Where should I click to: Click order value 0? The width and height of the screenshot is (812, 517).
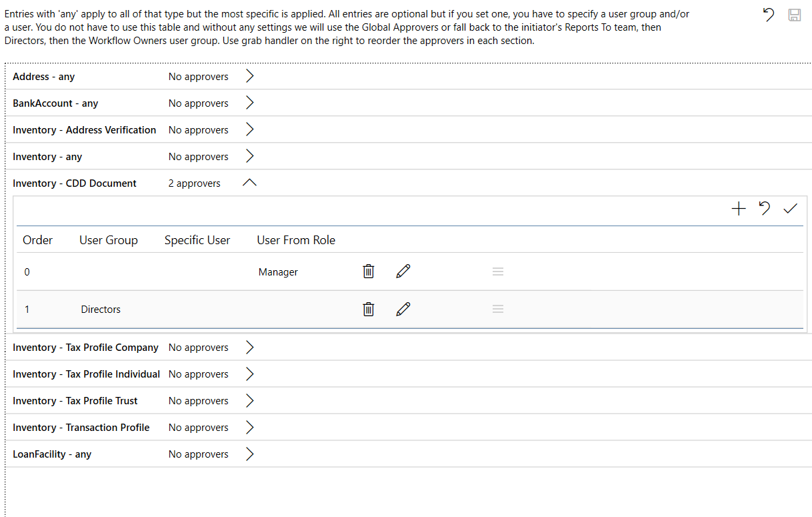pyautogui.click(x=27, y=272)
